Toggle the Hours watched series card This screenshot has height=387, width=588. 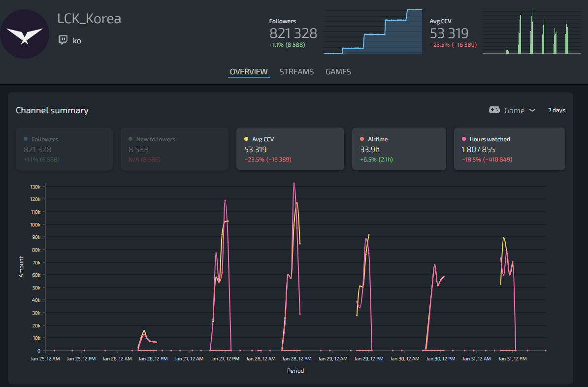pyautogui.click(x=510, y=149)
